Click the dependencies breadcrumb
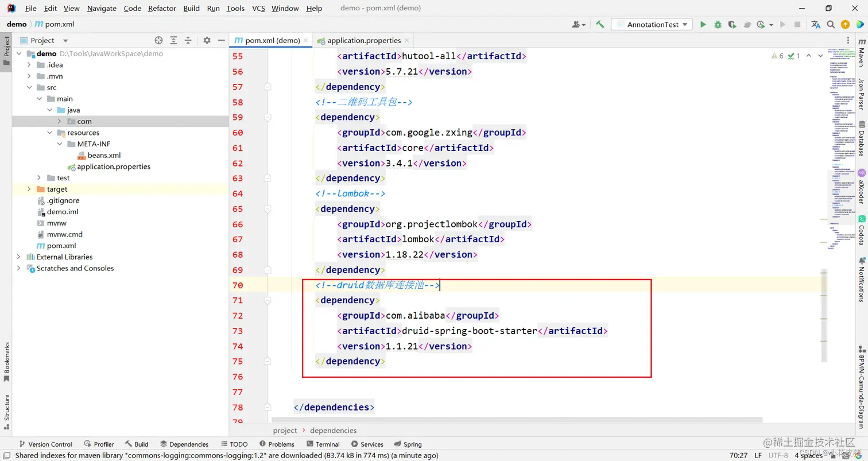 (333, 430)
